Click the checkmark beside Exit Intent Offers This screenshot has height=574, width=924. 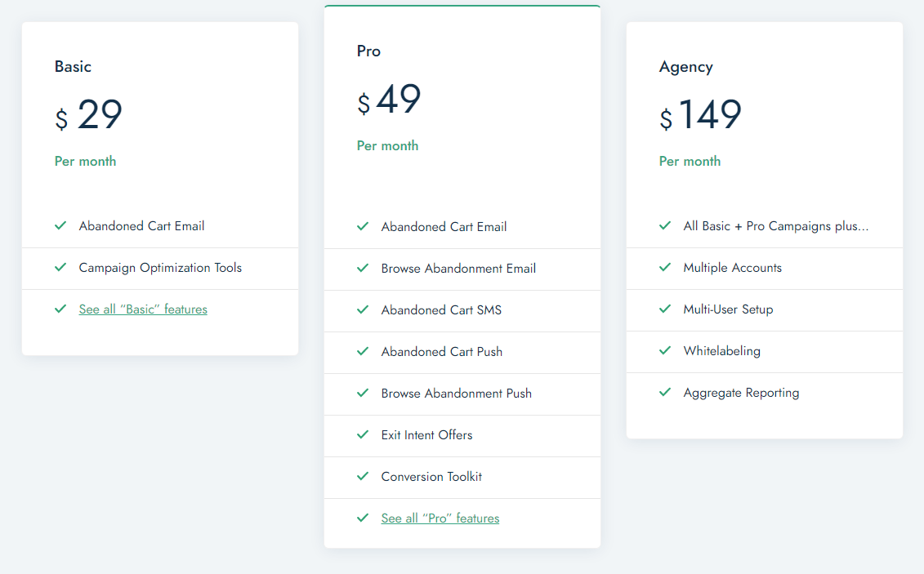tap(363, 434)
